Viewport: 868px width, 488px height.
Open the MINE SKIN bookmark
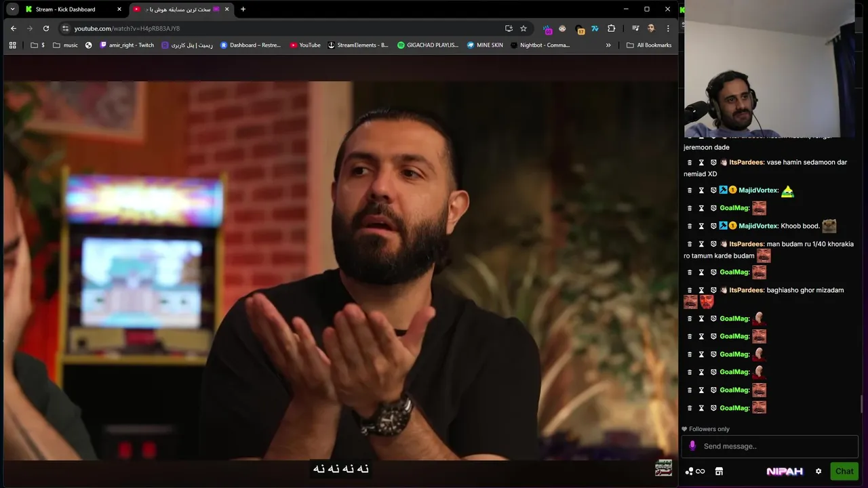[485, 45]
